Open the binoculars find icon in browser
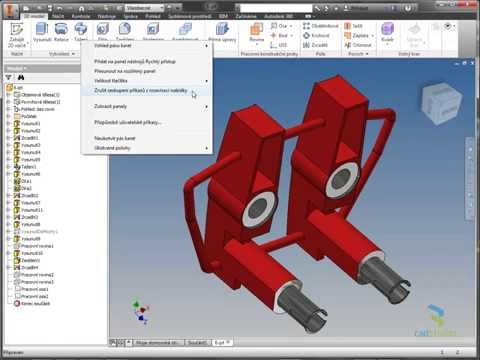Image resolution: width=480 pixels, height=360 pixels. click(x=21, y=77)
